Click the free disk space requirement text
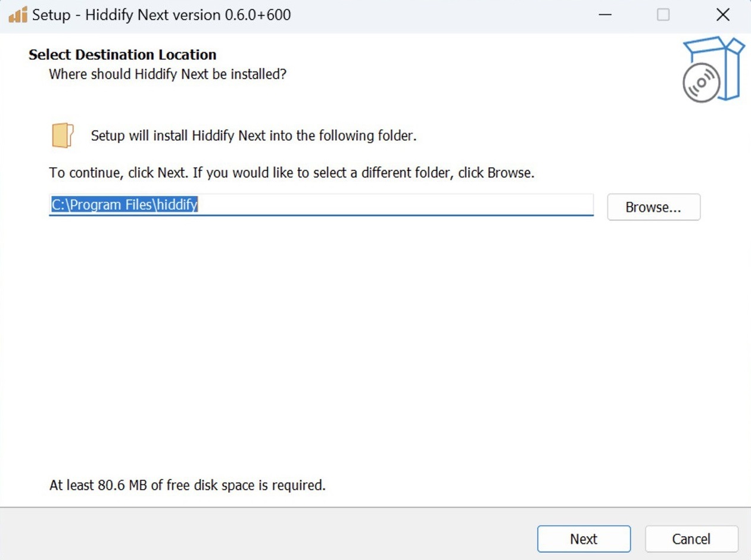Screen dimensions: 751x560 187,485
